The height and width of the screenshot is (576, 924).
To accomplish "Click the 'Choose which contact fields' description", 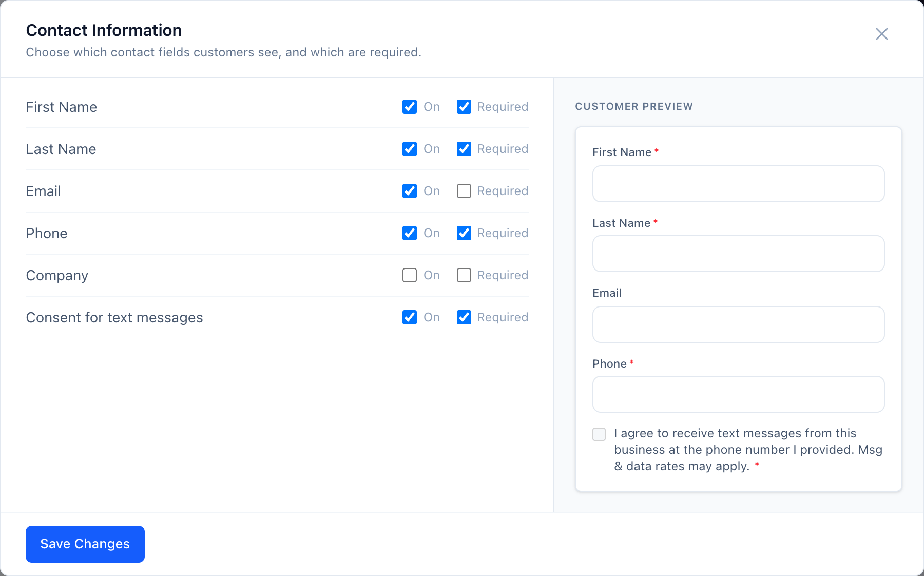I will click(x=223, y=52).
